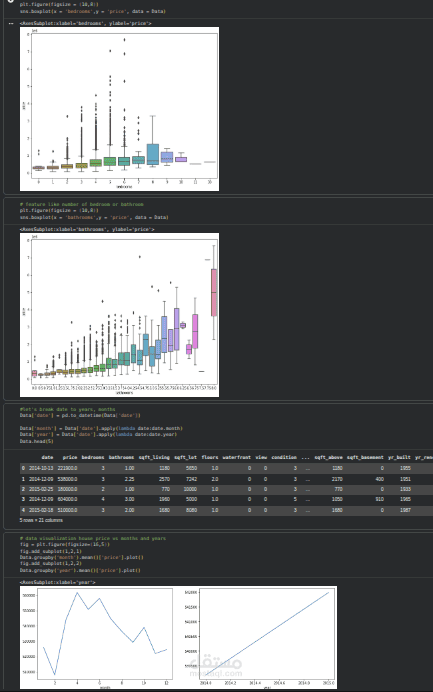Click the bedrooms vs price boxplot image

pyautogui.click(x=119, y=109)
